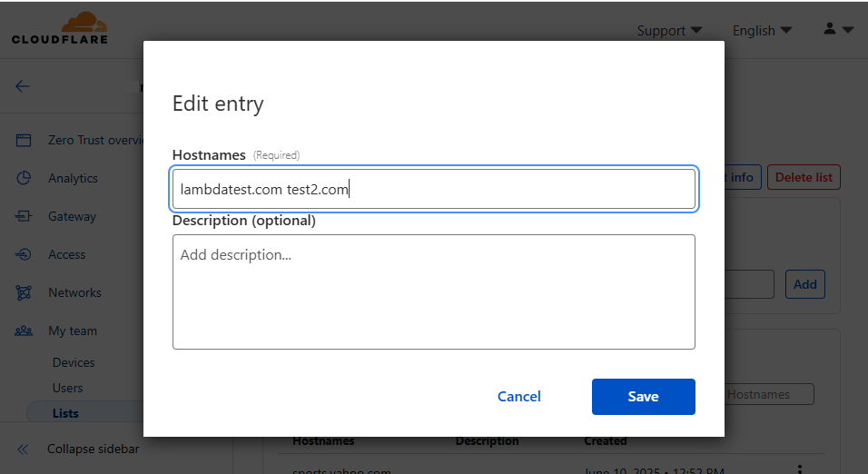Viewport: 868px width, 474px height.
Task: Click the Access icon in sidebar
Action: [x=24, y=255]
